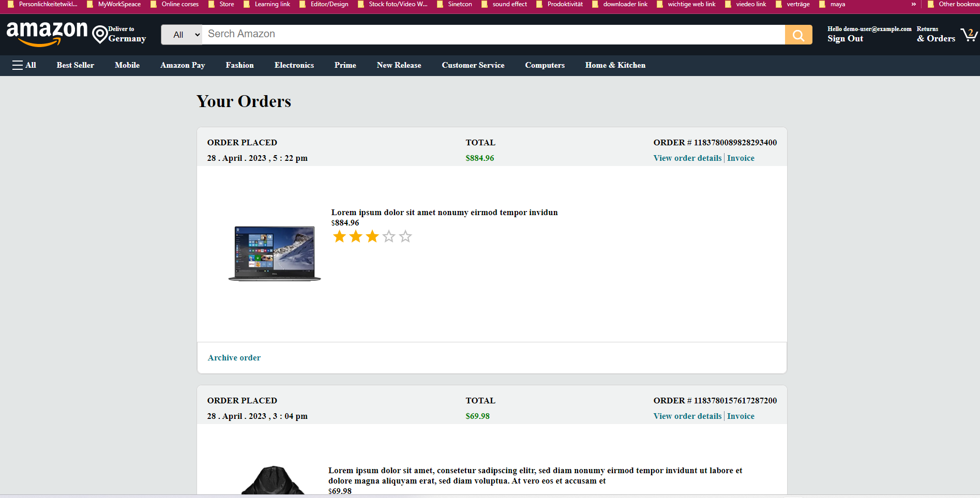Screen dimensions: 980x498
Task: Go to Customer Service menu item
Action: [473, 65]
